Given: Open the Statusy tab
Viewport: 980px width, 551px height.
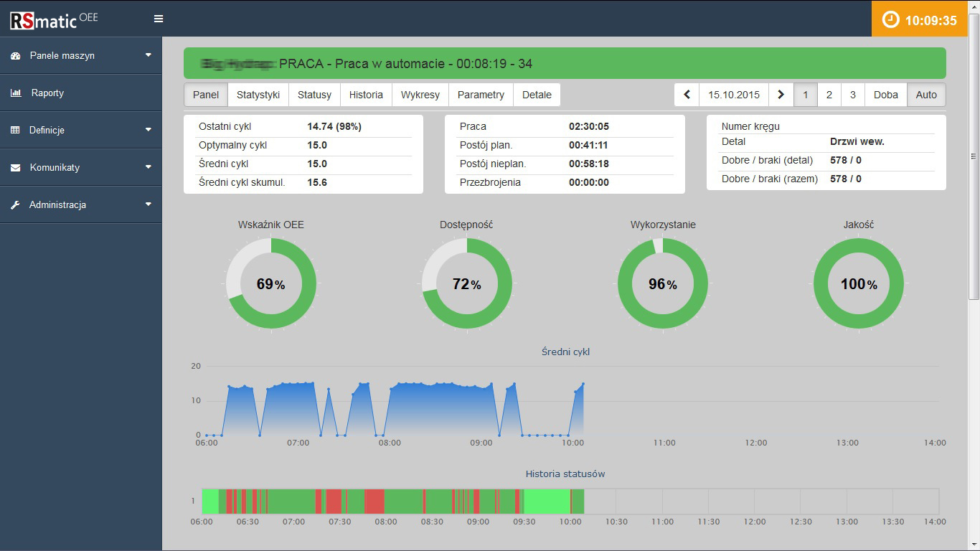Looking at the screenshot, I should tap(315, 95).
